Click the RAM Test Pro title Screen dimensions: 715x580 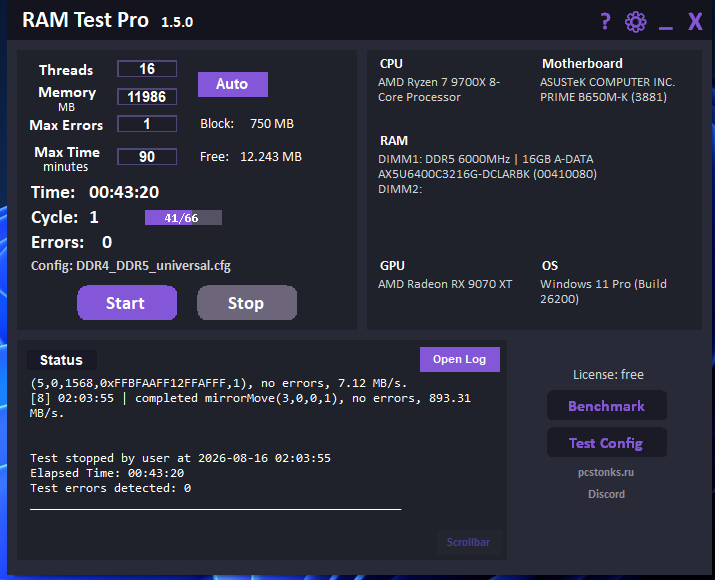click(85, 20)
